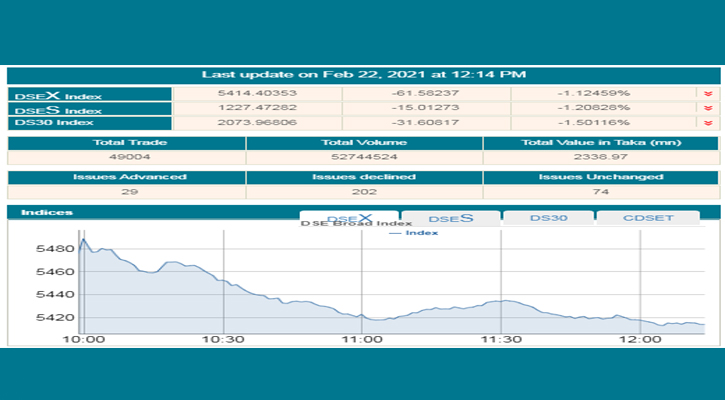The height and width of the screenshot is (400, 725).
Task: Click the red down arrow in DSES row
Action: click(x=708, y=108)
